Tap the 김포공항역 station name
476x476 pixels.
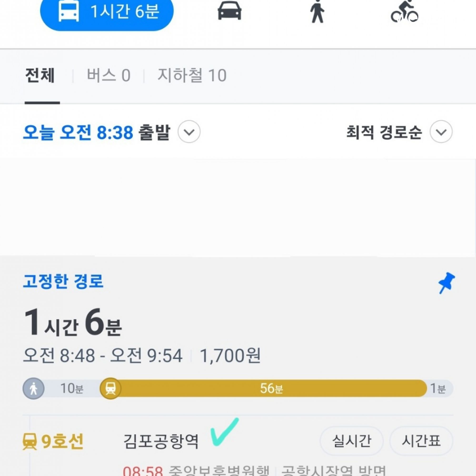[161, 441]
